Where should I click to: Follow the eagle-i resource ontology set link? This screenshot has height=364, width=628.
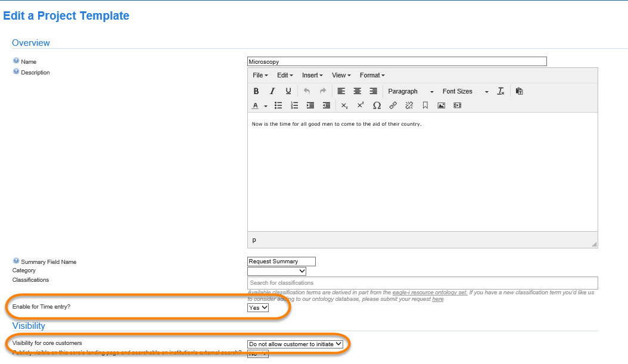[429, 293]
